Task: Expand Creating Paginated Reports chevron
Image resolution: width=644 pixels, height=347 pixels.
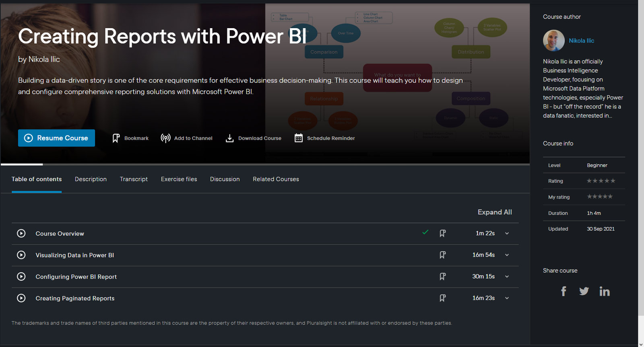Action: 507,298
